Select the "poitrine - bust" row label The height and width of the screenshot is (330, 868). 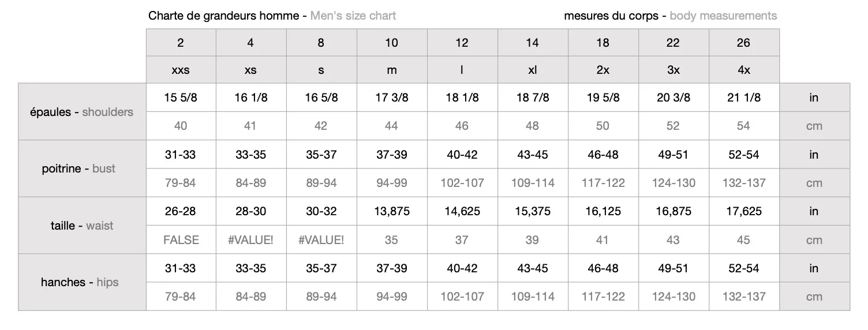(x=78, y=168)
